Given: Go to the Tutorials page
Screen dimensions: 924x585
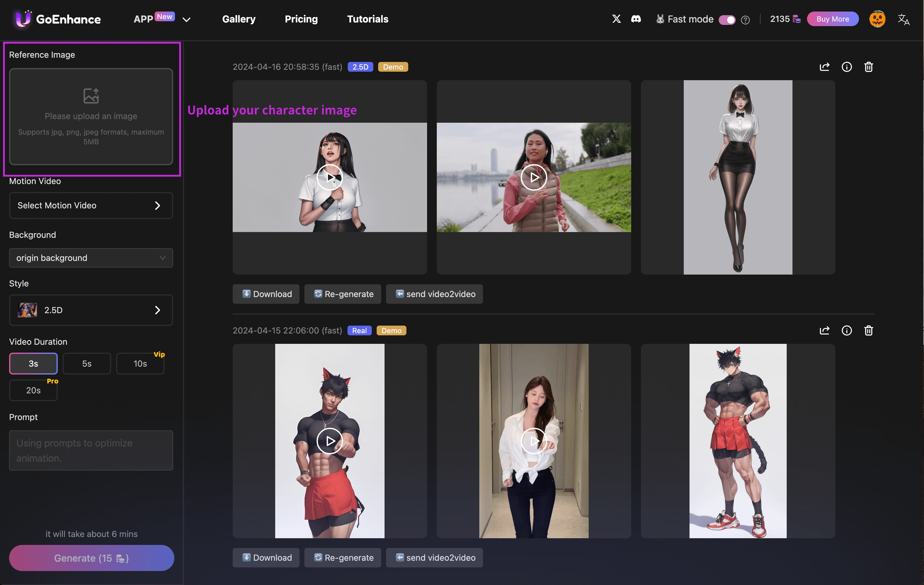Looking at the screenshot, I should (x=368, y=19).
